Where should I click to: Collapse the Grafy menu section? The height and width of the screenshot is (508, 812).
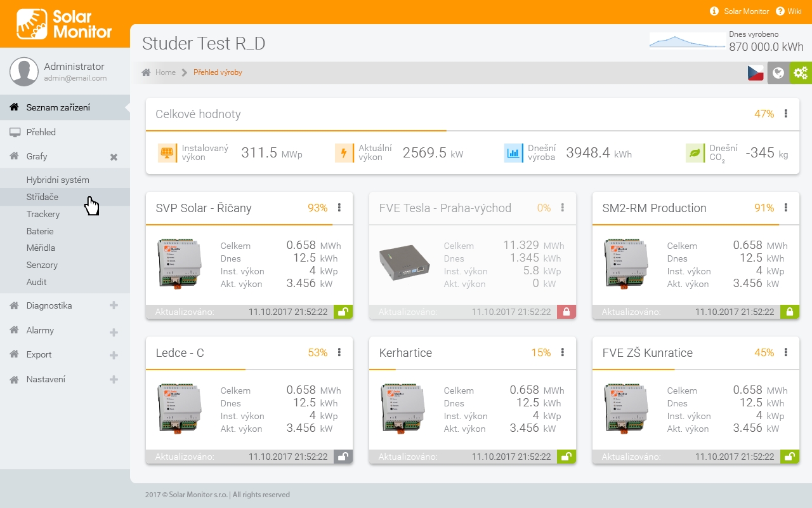[114, 157]
